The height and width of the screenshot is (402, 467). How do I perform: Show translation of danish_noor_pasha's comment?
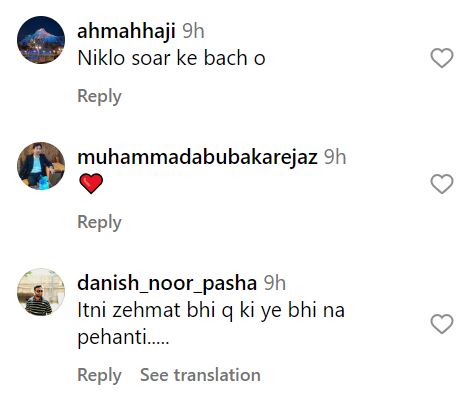200,375
